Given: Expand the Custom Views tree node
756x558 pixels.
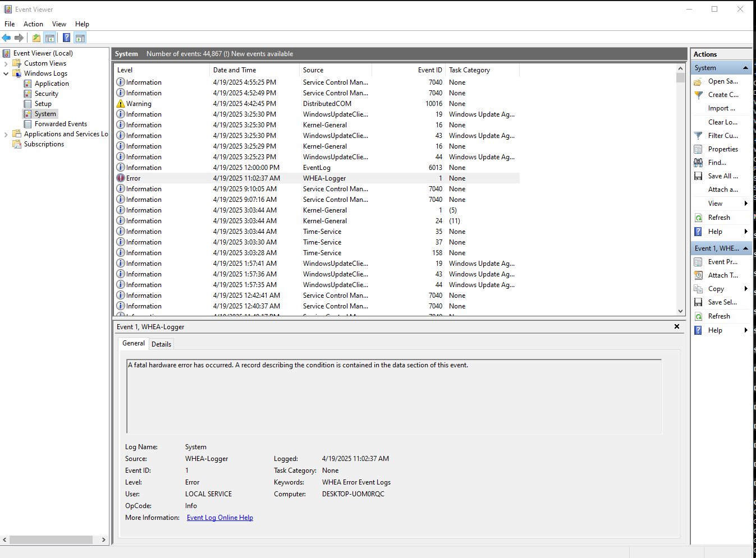Looking at the screenshot, I should click(x=6, y=63).
